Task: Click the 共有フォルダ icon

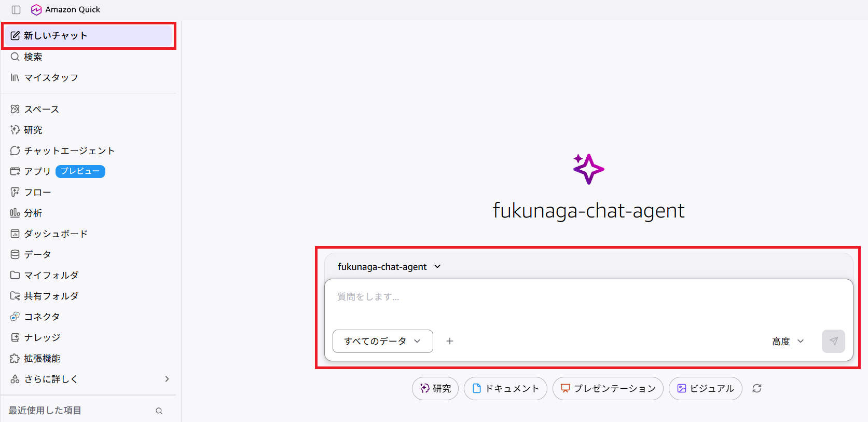Action: (15, 296)
